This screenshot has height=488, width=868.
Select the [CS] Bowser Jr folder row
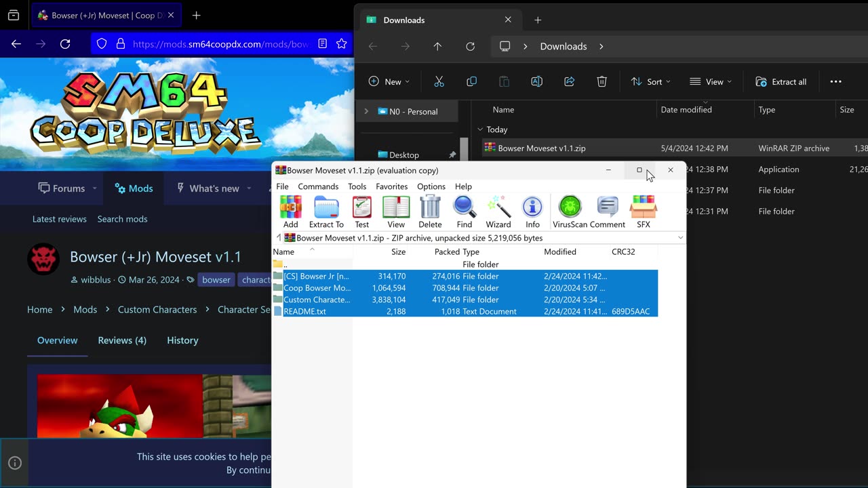465,276
